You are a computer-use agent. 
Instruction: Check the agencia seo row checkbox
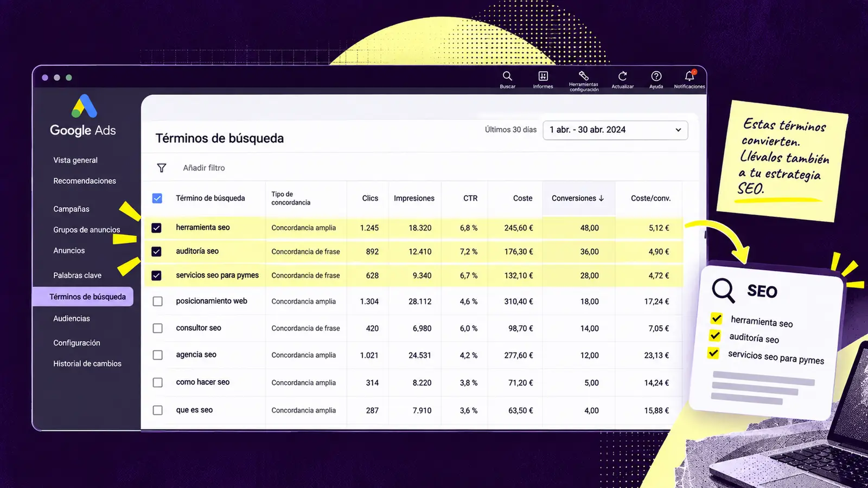pos(158,355)
